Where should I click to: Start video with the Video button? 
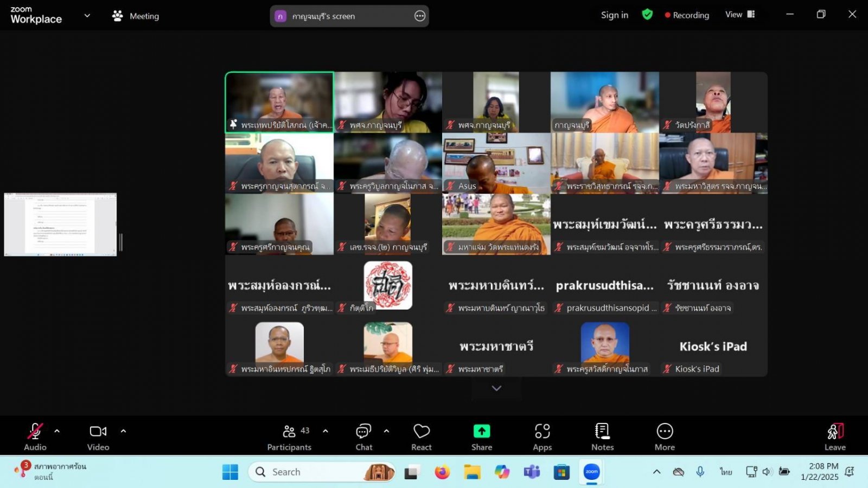point(98,436)
